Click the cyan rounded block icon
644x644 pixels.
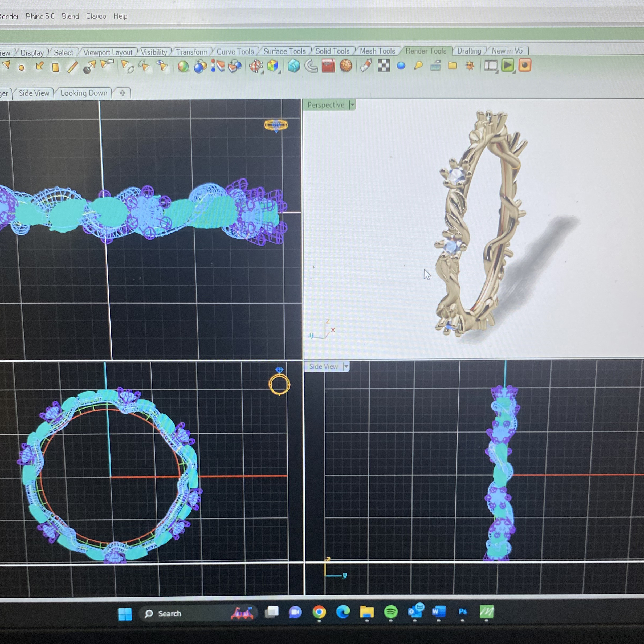pyautogui.click(x=294, y=66)
